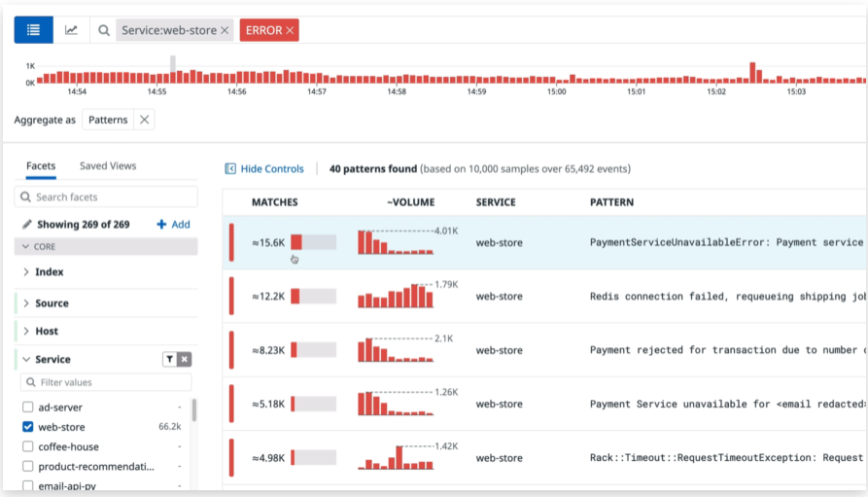Screen dimensions: 868x497
Task: Select the Facets tab
Action: pos(41,166)
